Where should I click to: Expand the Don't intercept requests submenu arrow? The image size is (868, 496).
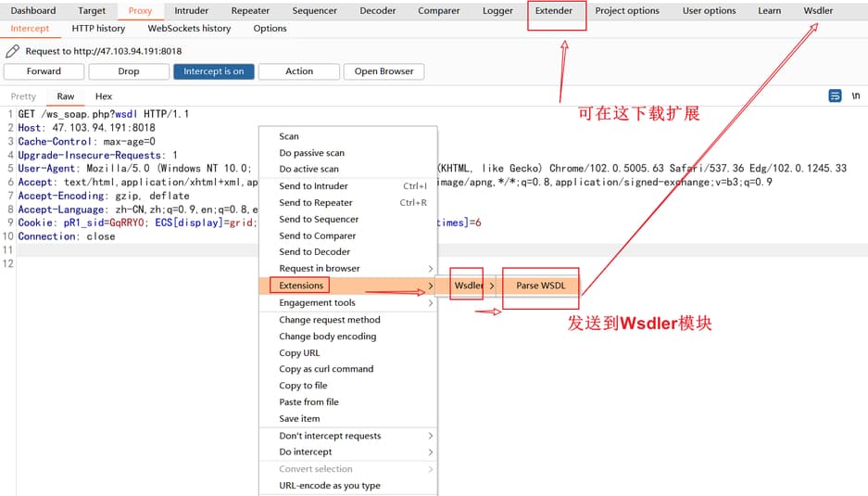click(x=431, y=436)
